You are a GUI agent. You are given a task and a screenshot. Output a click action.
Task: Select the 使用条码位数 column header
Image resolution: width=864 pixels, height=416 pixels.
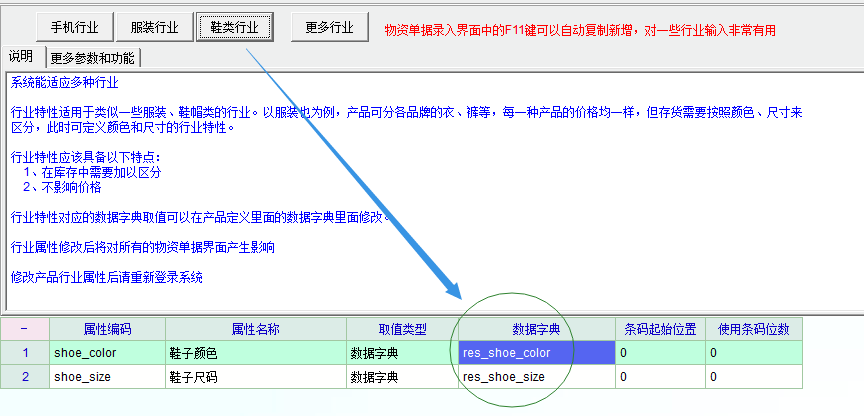point(753,329)
